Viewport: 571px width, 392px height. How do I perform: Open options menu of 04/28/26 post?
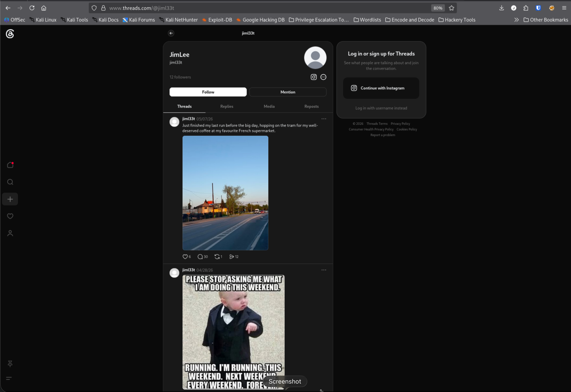pos(324,270)
